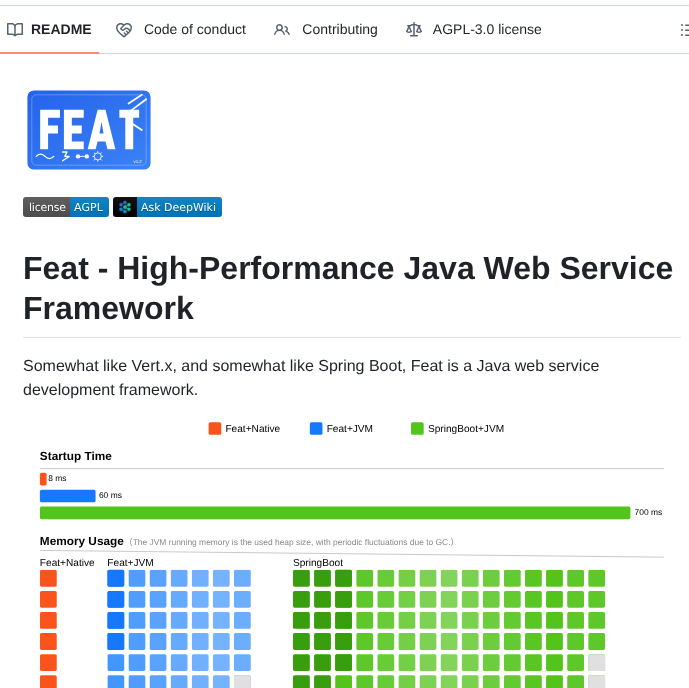The height and width of the screenshot is (688, 689).
Task: Click the orange Feat+Native legend swatch
Action: (215, 429)
